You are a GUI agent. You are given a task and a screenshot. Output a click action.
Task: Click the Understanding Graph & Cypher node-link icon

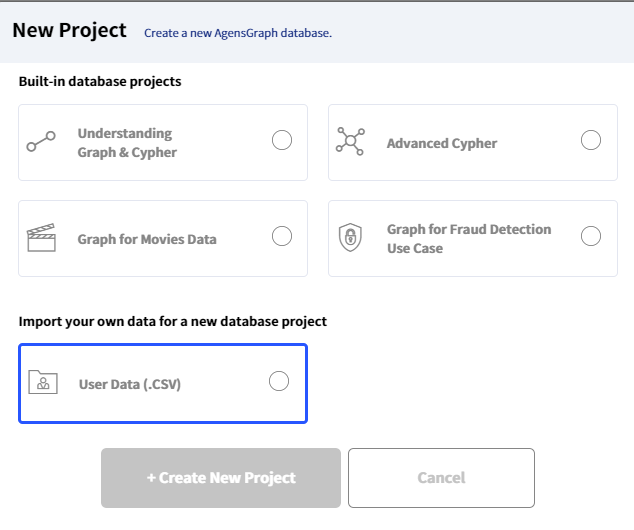click(x=41, y=143)
